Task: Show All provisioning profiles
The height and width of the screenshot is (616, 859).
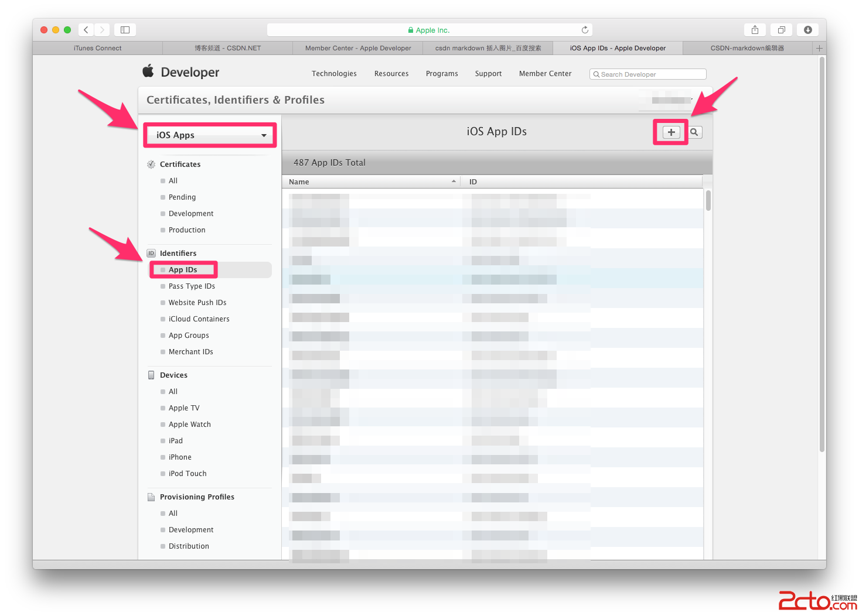Action: [x=173, y=514]
